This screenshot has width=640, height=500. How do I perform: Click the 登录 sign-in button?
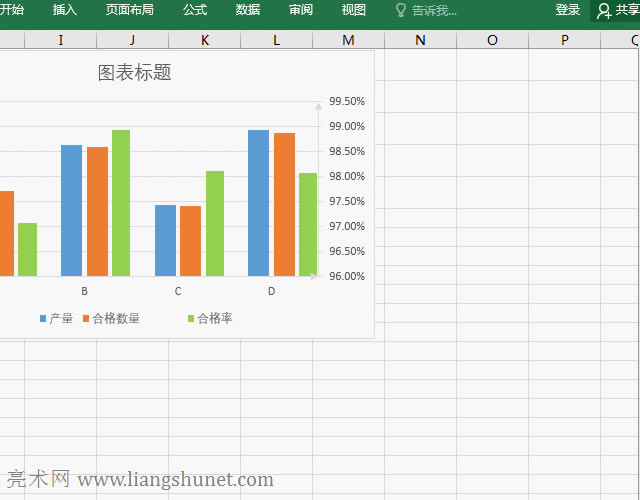tap(568, 10)
